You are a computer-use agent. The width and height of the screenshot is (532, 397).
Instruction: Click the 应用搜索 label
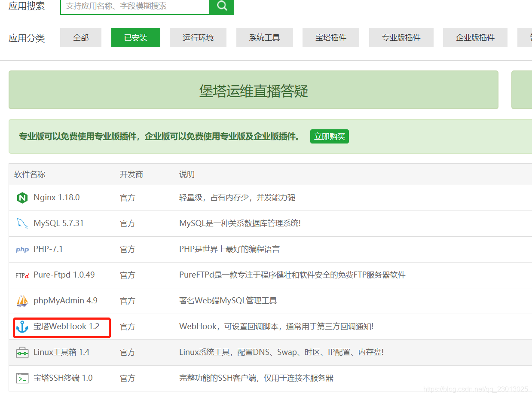tap(27, 6)
